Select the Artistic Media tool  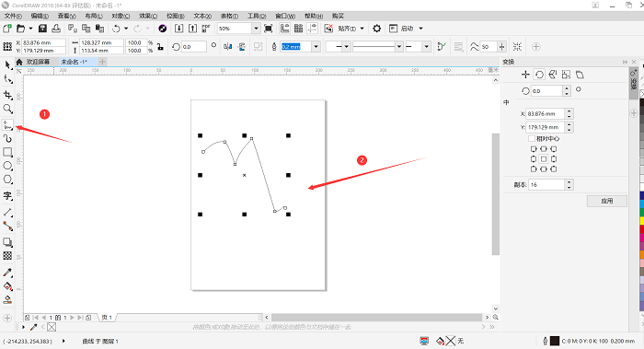pyautogui.click(x=7, y=139)
